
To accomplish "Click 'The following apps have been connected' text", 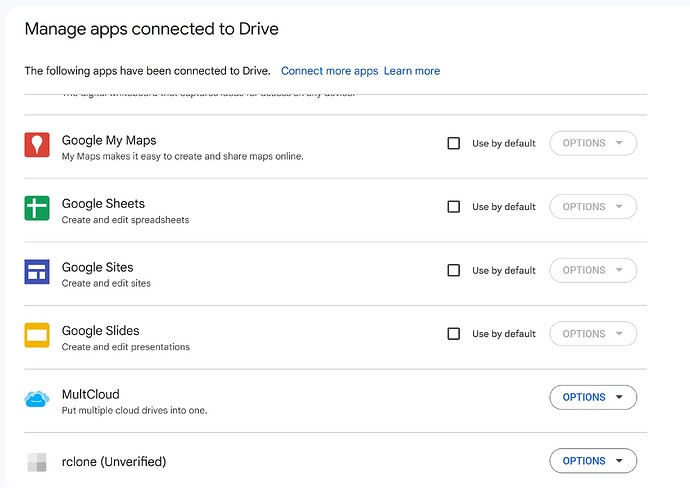I will tap(147, 71).
